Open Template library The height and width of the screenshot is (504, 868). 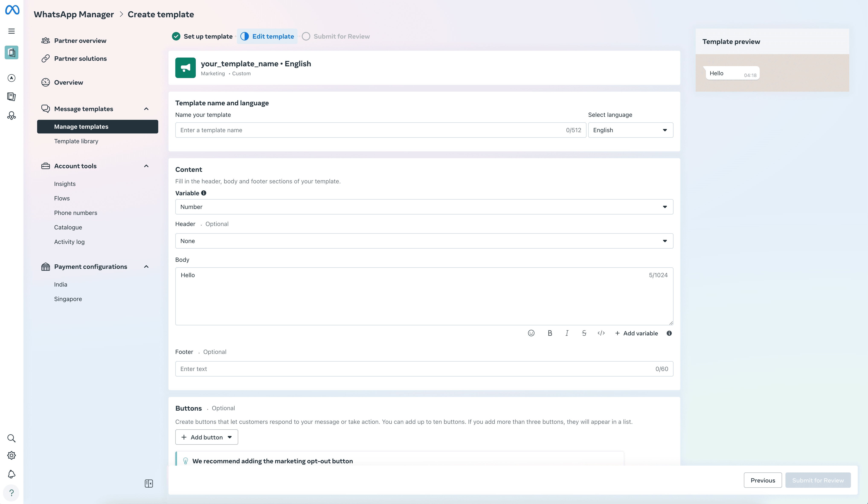pos(76,141)
